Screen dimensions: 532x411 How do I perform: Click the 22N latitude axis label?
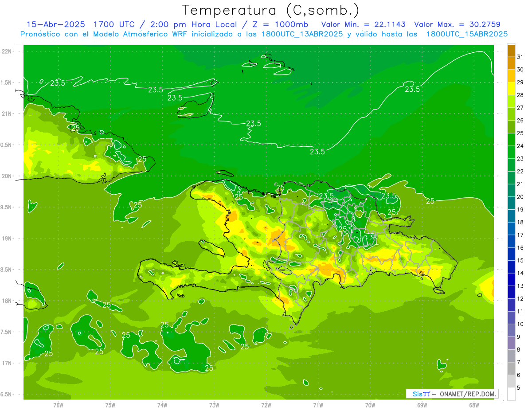coord(8,51)
